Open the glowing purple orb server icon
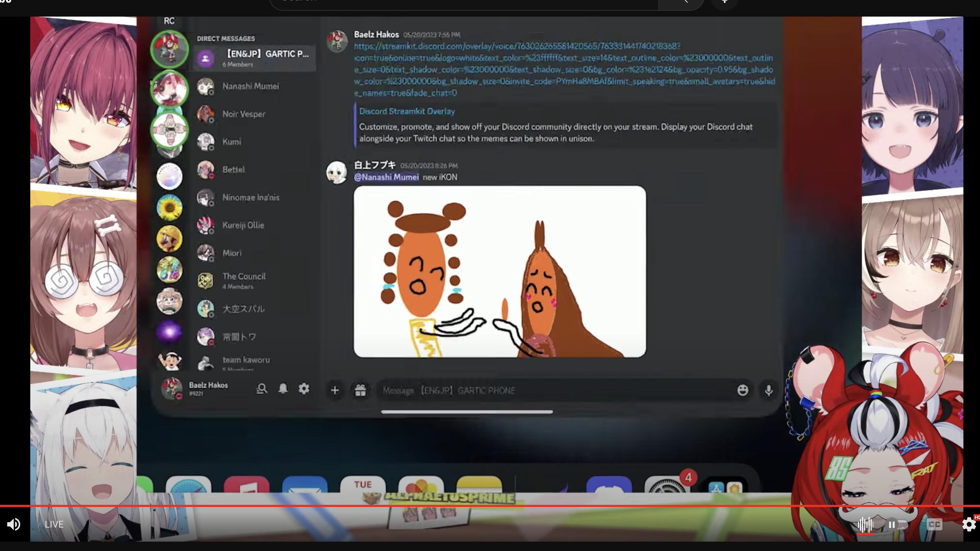This screenshot has height=551, width=980. pyautogui.click(x=169, y=332)
